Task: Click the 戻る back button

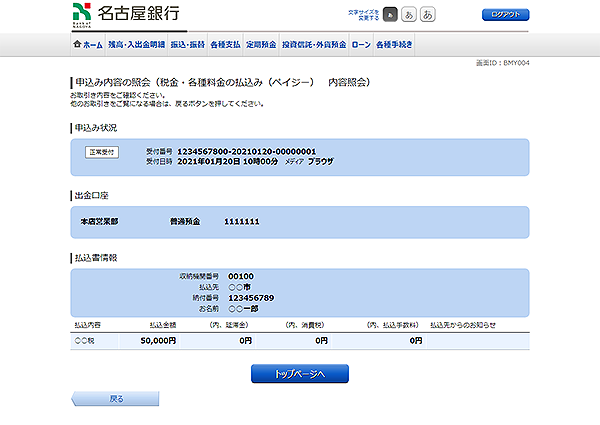Action: (116, 399)
